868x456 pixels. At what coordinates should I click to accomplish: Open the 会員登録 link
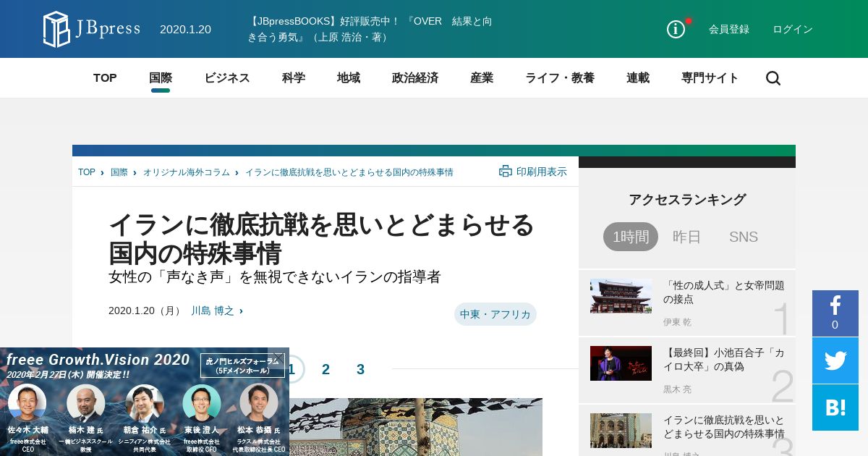click(x=729, y=29)
